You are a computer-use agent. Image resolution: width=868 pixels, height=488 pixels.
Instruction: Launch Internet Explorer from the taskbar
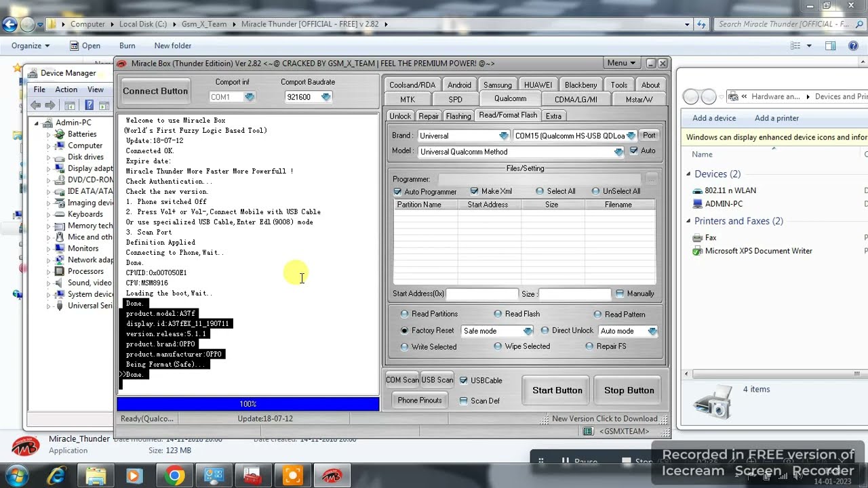56,476
